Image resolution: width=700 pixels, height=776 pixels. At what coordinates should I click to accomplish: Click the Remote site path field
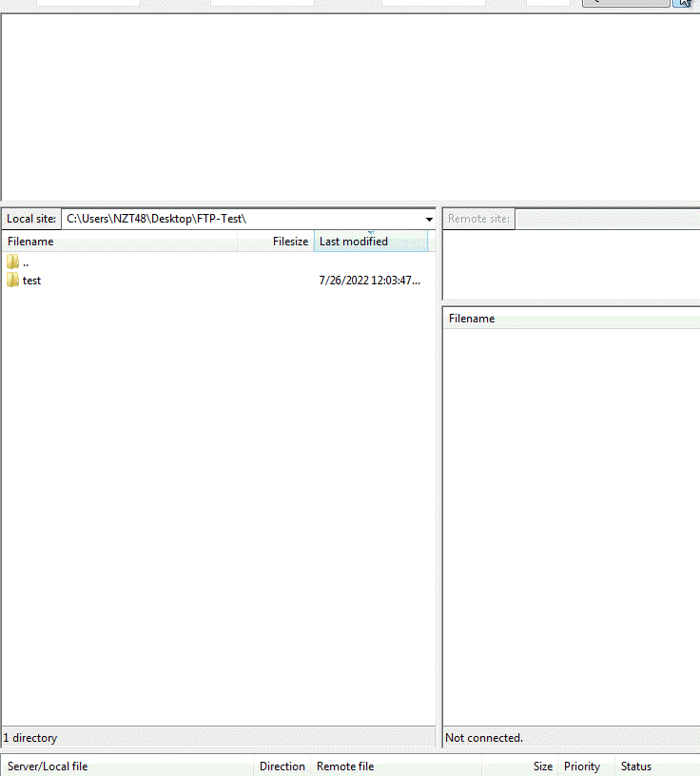(x=607, y=219)
